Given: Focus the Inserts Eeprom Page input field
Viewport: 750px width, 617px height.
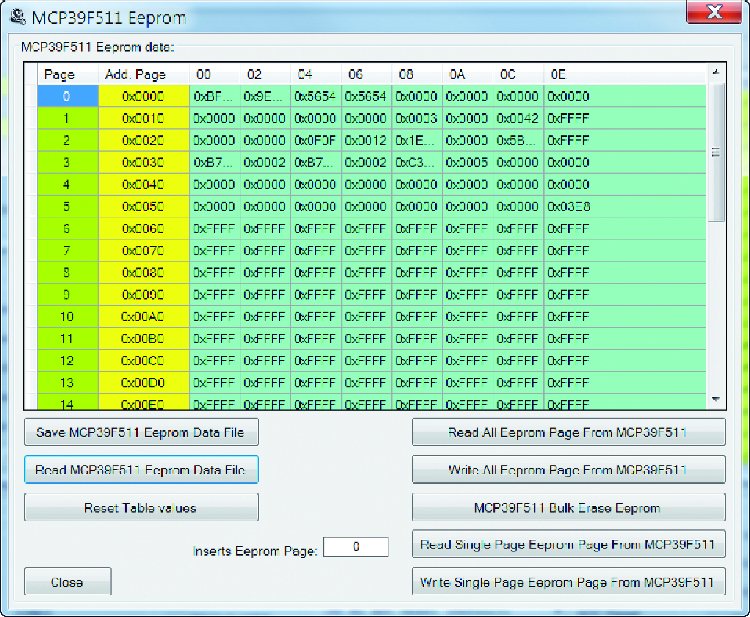Looking at the screenshot, I should [356, 547].
